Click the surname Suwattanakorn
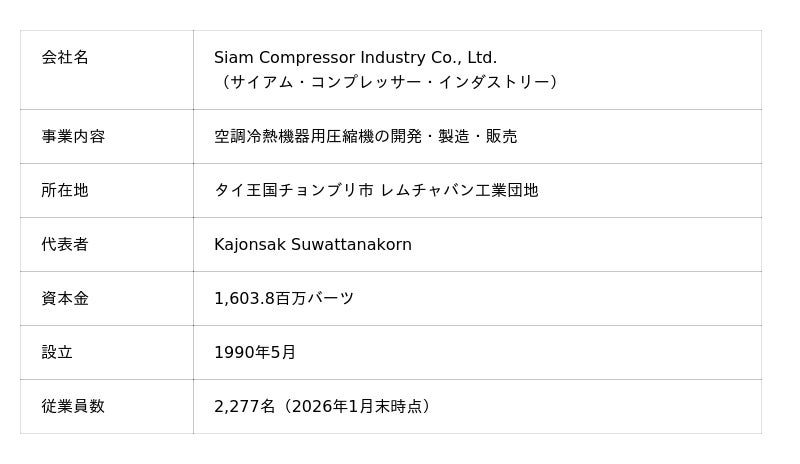Viewport: 800px width, 464px height. coord(351,244)
